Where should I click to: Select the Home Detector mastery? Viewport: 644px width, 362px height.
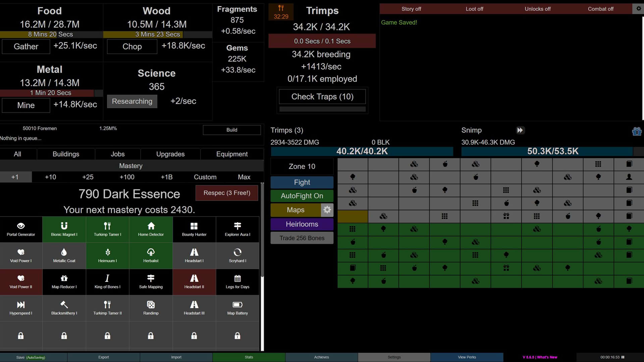[x=151, y=229]
